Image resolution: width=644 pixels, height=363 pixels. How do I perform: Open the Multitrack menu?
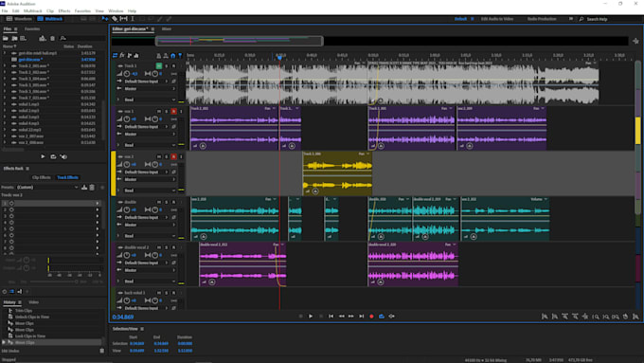click(x=33, y=11)
